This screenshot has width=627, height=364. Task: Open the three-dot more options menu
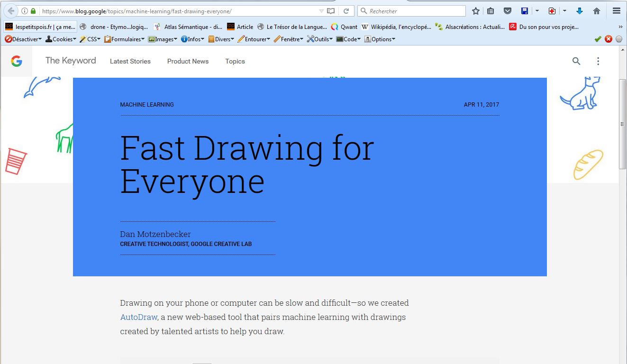point(598,61)
